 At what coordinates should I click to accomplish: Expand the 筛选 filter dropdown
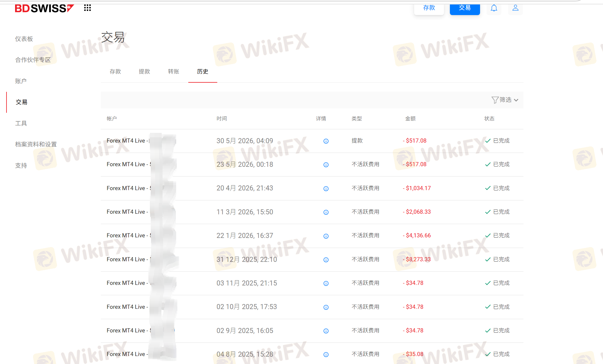[505, 100]
